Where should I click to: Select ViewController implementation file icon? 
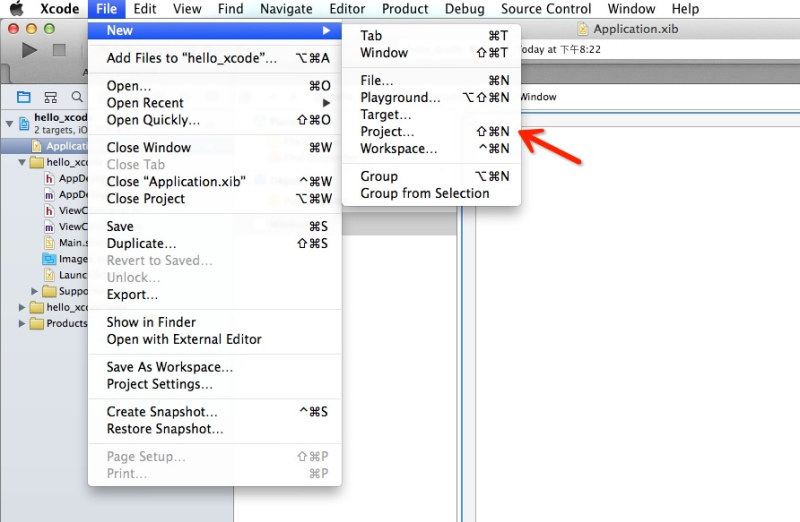pyautogui.click(x=49, y=227)
